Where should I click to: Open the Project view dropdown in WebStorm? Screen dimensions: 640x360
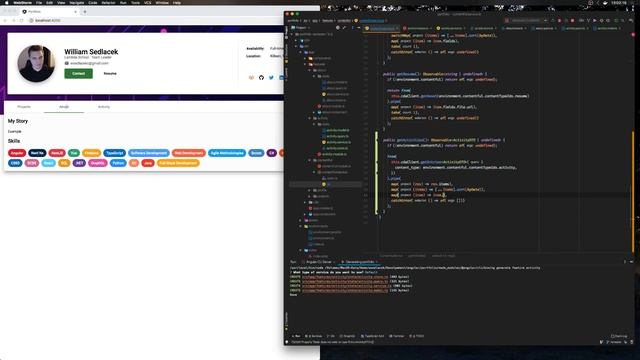[x=300, y=28]
